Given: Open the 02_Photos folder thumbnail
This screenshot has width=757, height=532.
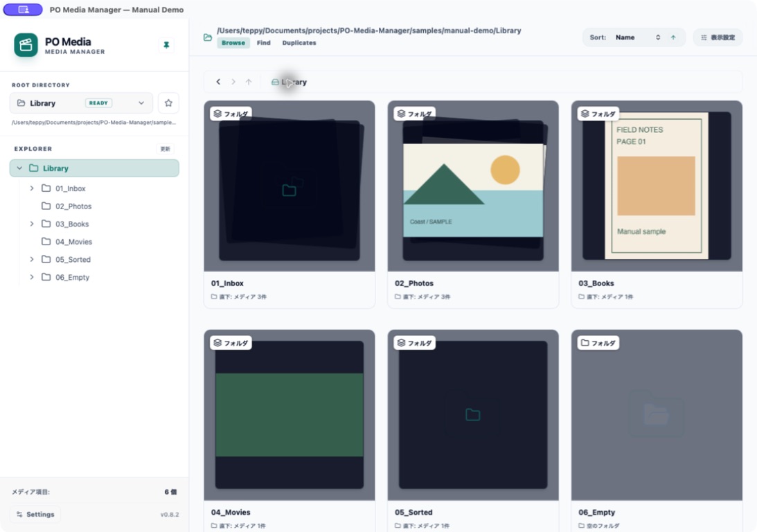Looking at the screenshot, I should coord(473,186).
